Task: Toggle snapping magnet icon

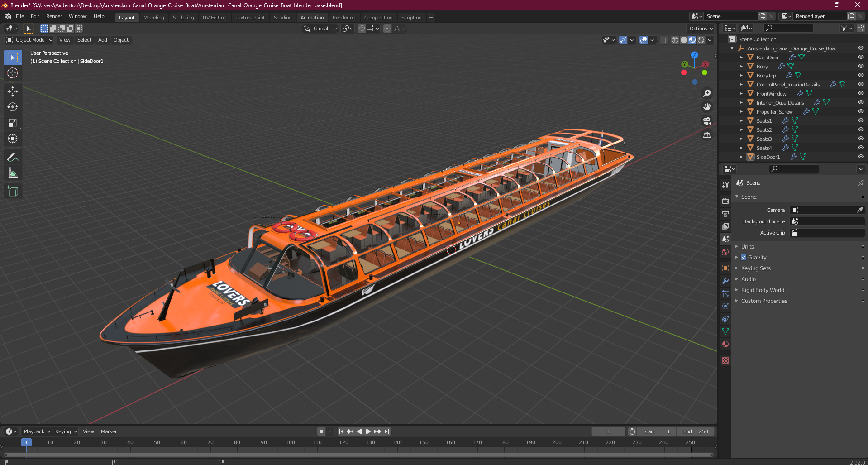Action: [362, 29]
